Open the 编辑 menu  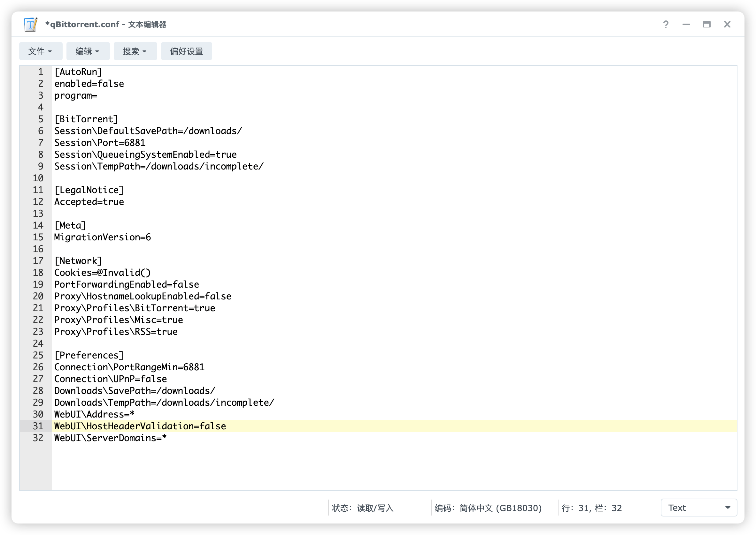point(88,51)
